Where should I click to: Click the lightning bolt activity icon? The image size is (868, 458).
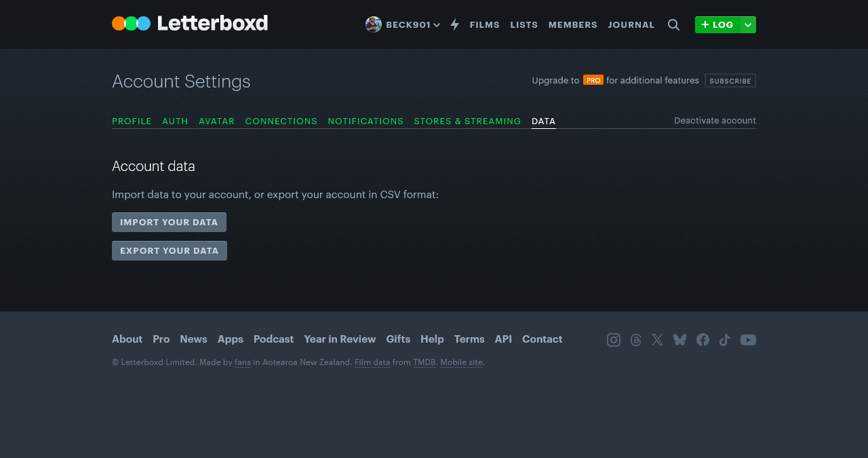tap(454, 24)
